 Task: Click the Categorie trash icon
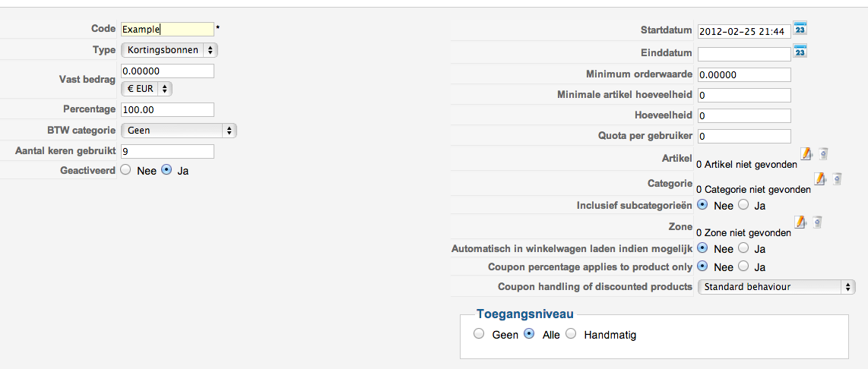[x=837, y=179]
